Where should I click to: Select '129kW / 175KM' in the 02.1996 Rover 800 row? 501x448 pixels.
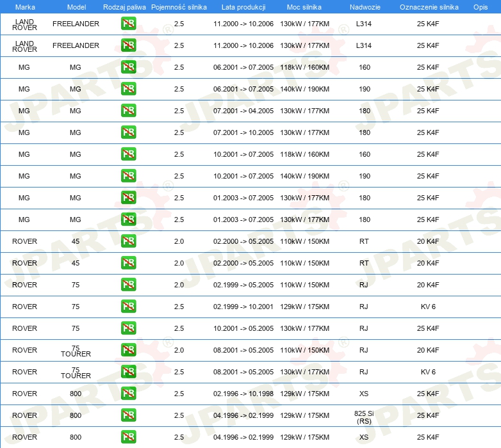tap(305, 394)
